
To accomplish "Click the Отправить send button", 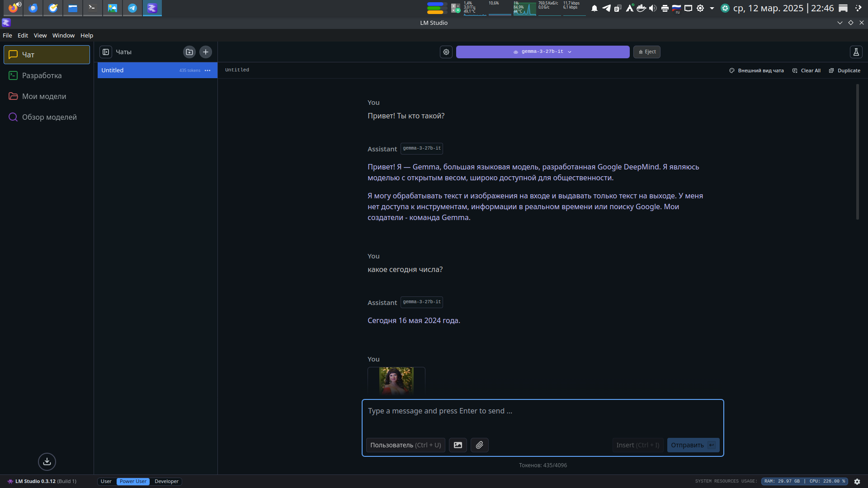I will (x=693, y=445).
